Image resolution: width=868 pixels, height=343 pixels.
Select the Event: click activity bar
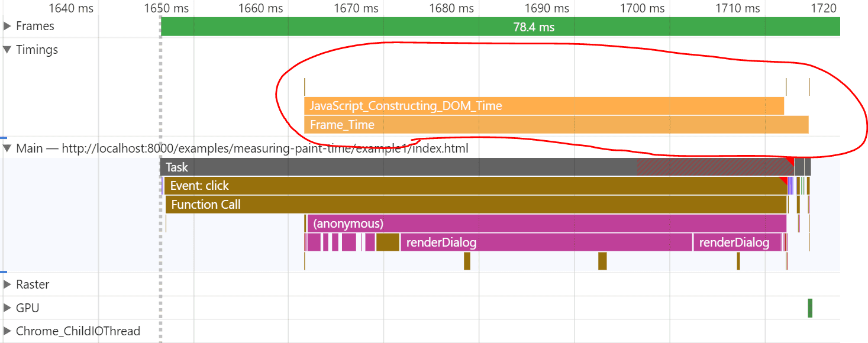(x=414, y=185)
